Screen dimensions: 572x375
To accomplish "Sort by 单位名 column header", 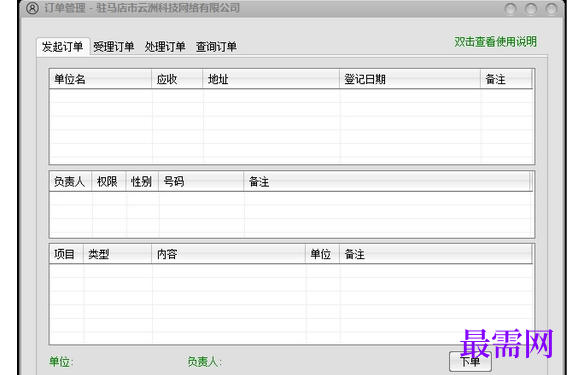I will tap(100, 79).
